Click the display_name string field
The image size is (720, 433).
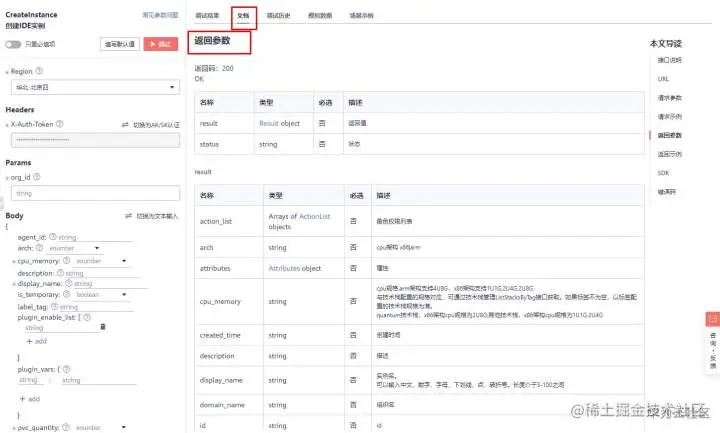[x=110, y=284]
